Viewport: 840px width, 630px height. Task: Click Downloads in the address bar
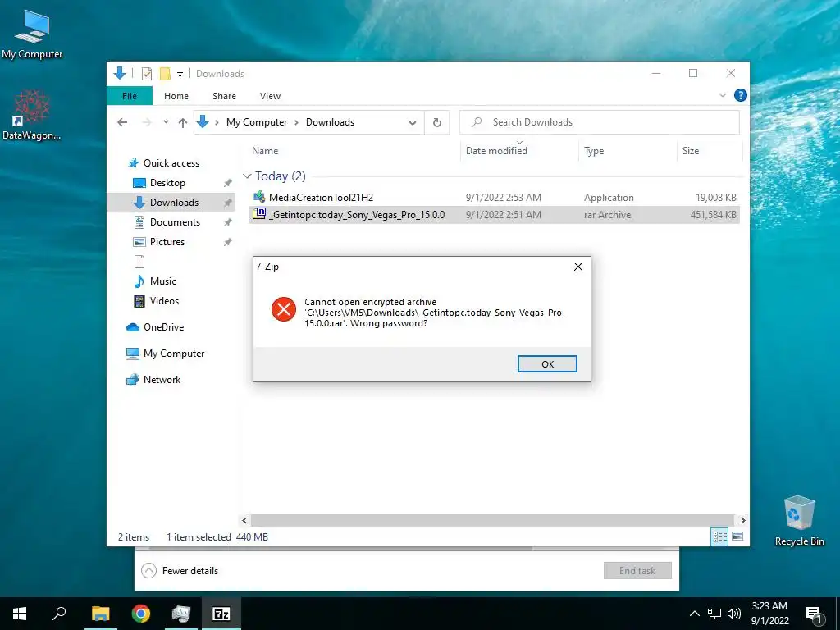(330, 122)
